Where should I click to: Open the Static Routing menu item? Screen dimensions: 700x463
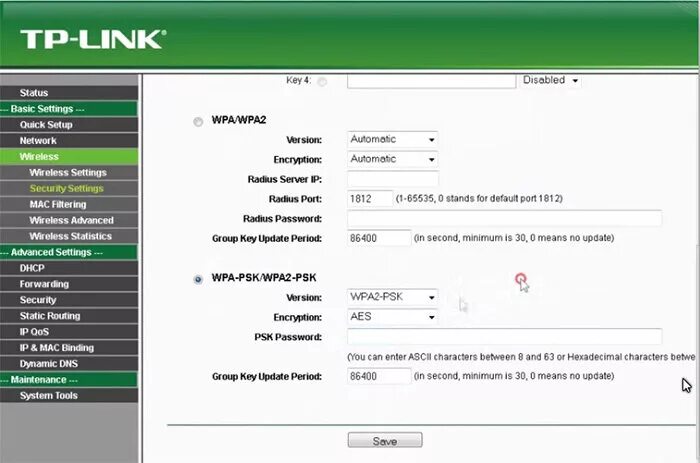pos(69,316)
